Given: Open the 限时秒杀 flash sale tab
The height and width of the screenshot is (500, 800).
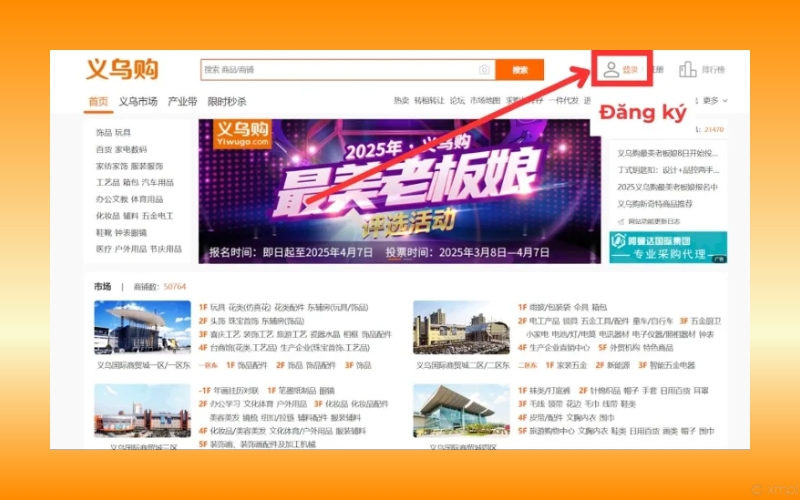Looking at the screenshot, I should pyautogui.click(x=227, y=101).
